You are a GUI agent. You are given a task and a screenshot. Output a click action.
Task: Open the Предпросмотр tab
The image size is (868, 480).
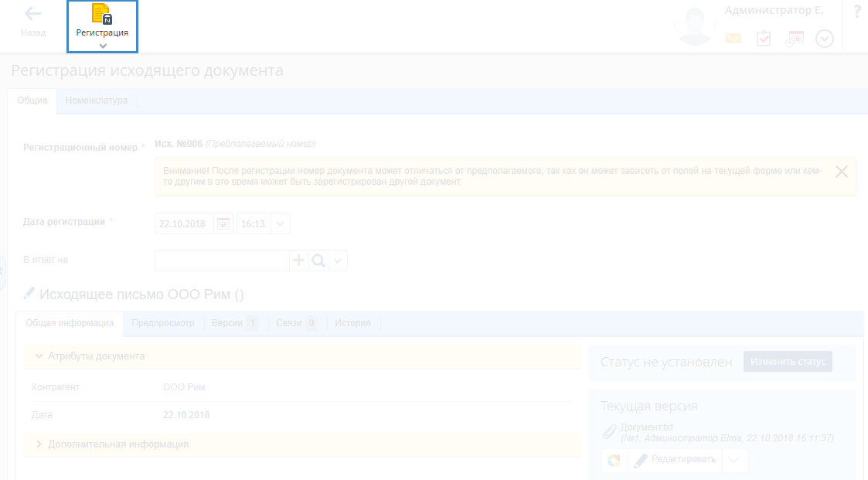[x=162, y=323]
